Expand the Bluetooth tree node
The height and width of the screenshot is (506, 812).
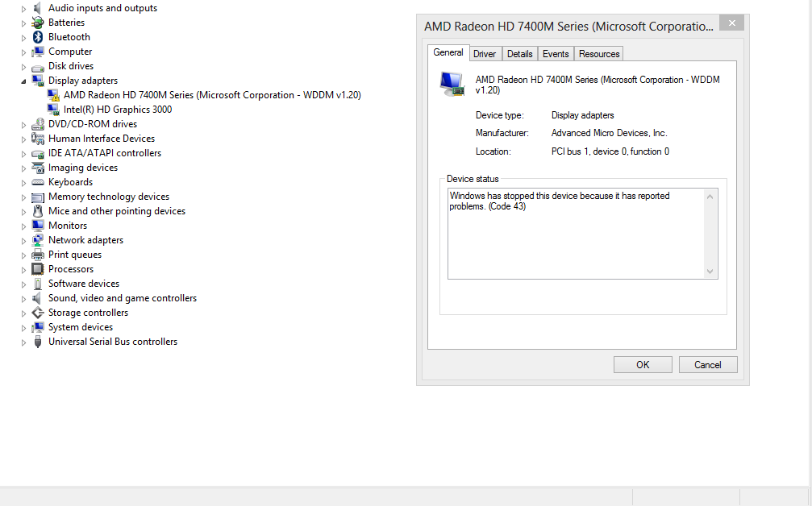(x=23, y=38)
